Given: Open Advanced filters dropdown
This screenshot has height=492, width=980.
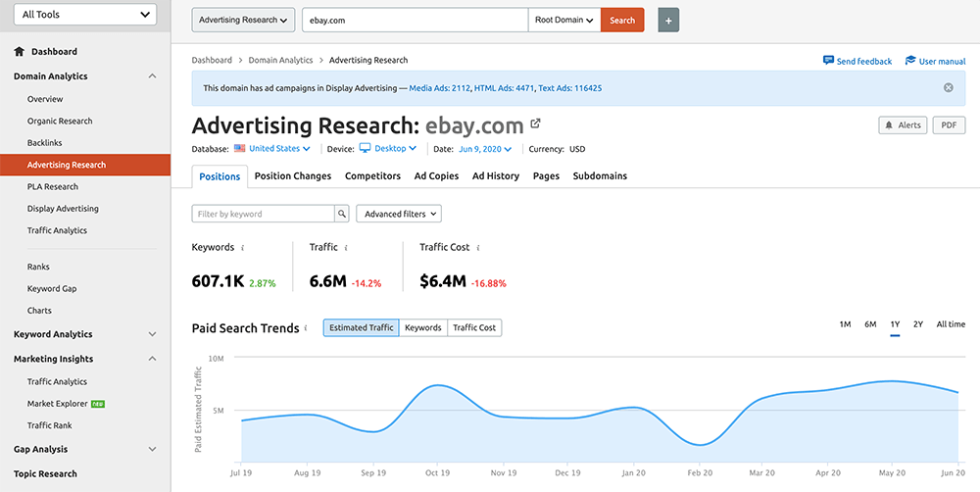Looking at the screenshot, I should (x=399, y=214).
